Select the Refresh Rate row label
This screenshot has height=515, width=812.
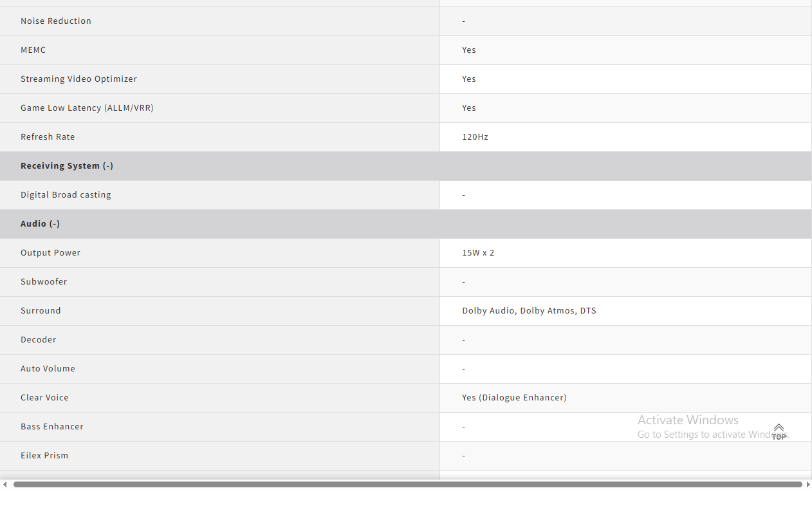pyautogui.click(x=48, y=137)
